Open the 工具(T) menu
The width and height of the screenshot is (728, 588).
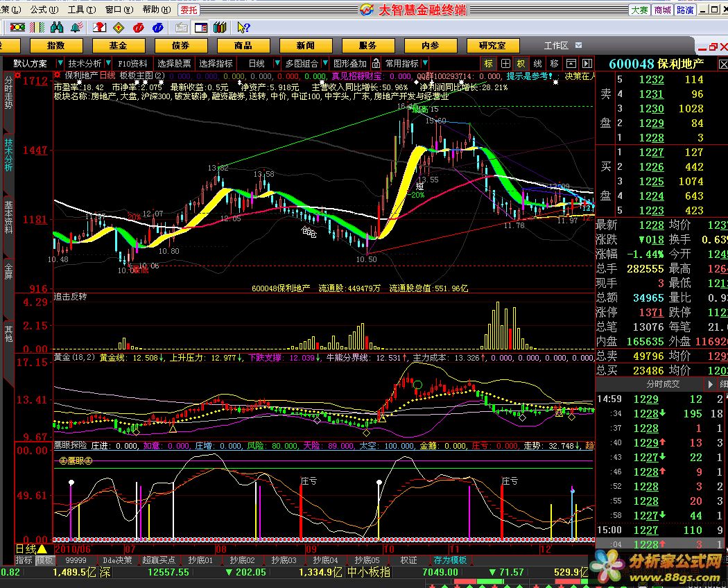pyautogui.click(x=83, y=10)
